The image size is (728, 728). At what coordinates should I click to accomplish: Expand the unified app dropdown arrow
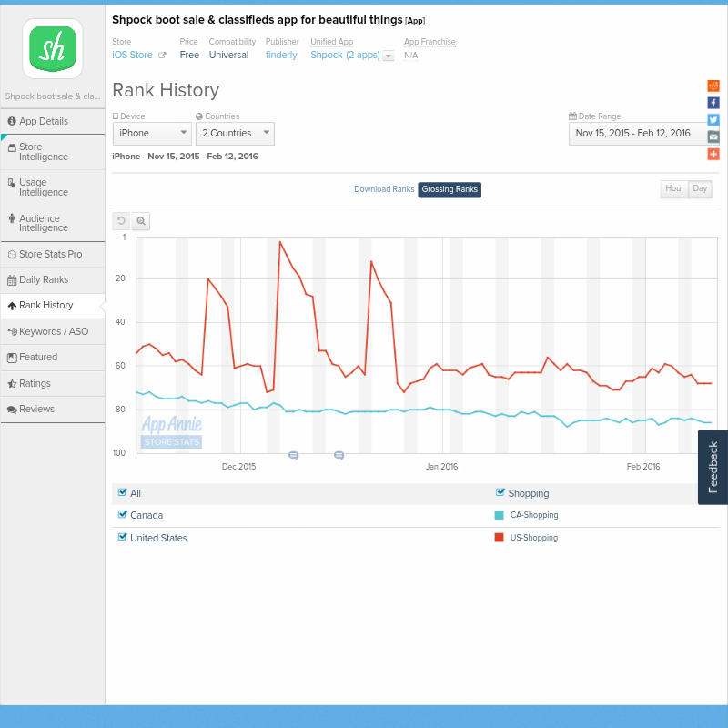[x=389, y=56]
